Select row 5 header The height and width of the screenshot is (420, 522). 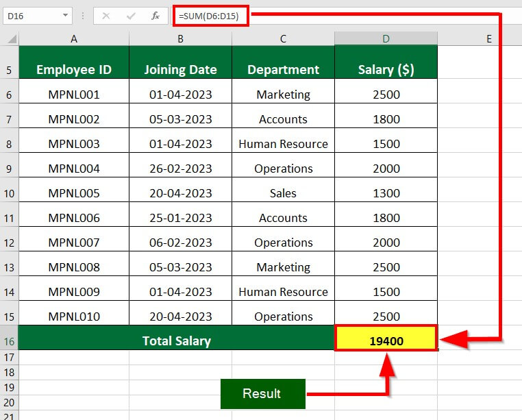[x=9, y=62]
